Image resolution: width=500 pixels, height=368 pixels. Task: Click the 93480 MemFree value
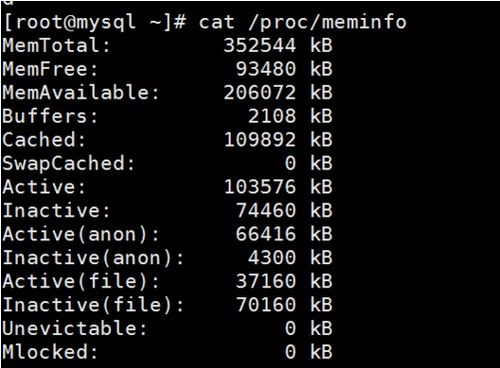tap(266, 69)
